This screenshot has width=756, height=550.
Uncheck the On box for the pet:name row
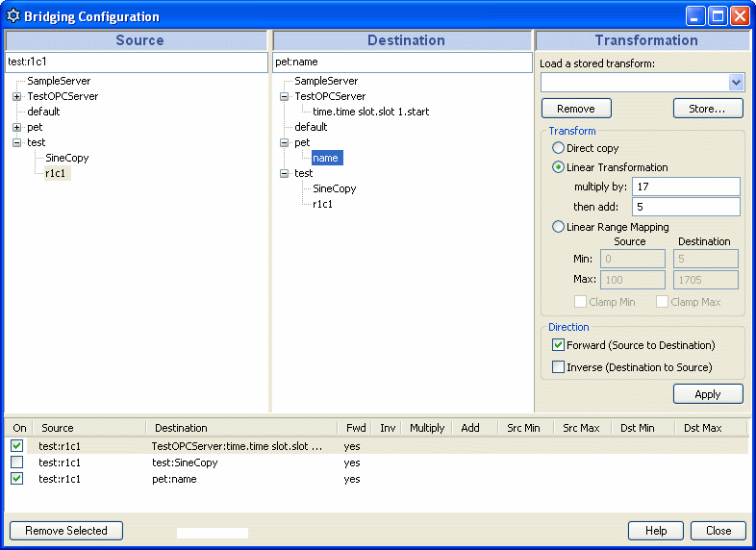[17, 479]
